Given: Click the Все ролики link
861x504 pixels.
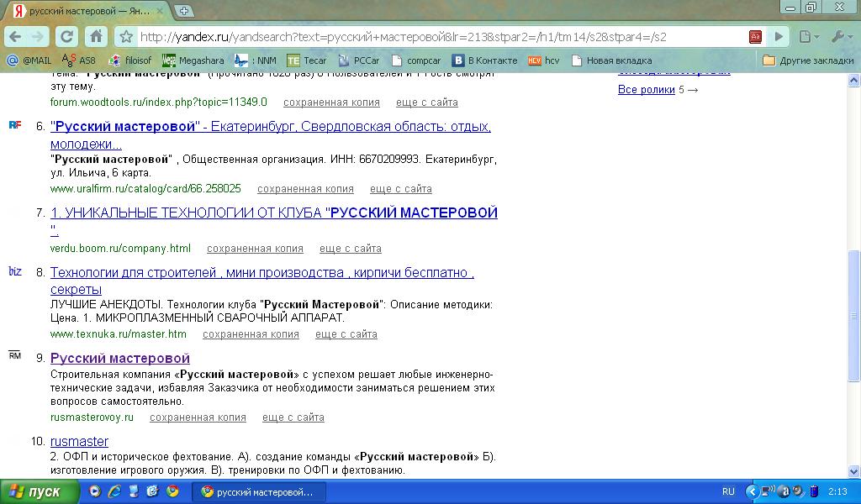Looking at the screenshot, I should coord(646,90).
